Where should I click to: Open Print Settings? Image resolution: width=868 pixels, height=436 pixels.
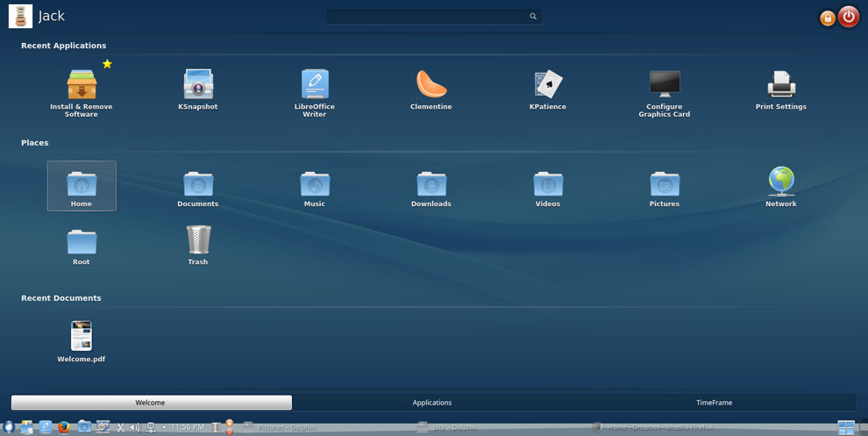781,89
